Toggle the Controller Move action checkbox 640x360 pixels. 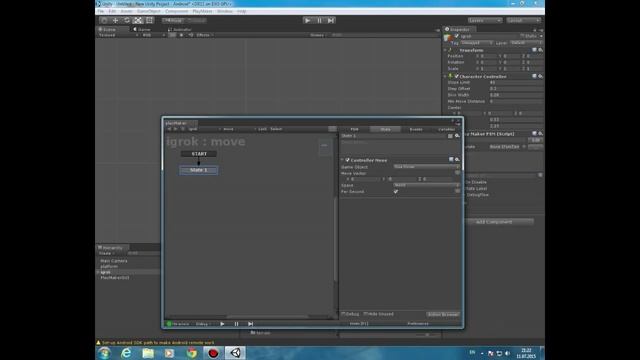348,160
